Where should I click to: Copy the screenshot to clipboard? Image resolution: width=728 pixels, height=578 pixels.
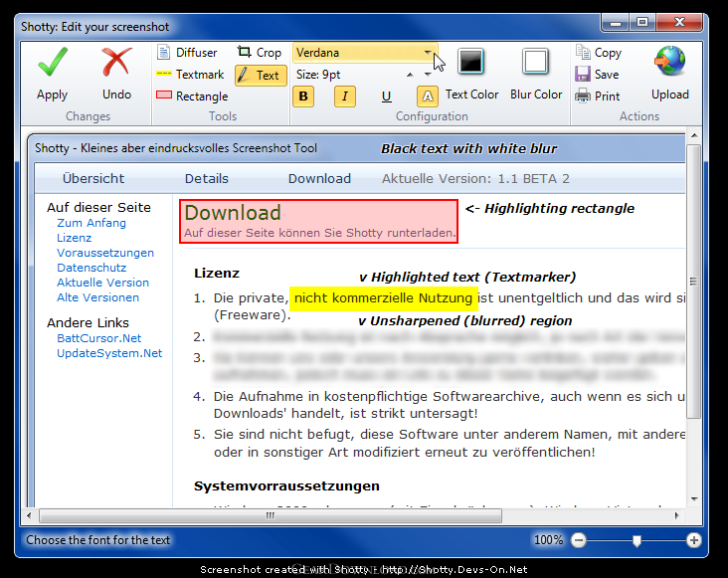coord(599,53)
